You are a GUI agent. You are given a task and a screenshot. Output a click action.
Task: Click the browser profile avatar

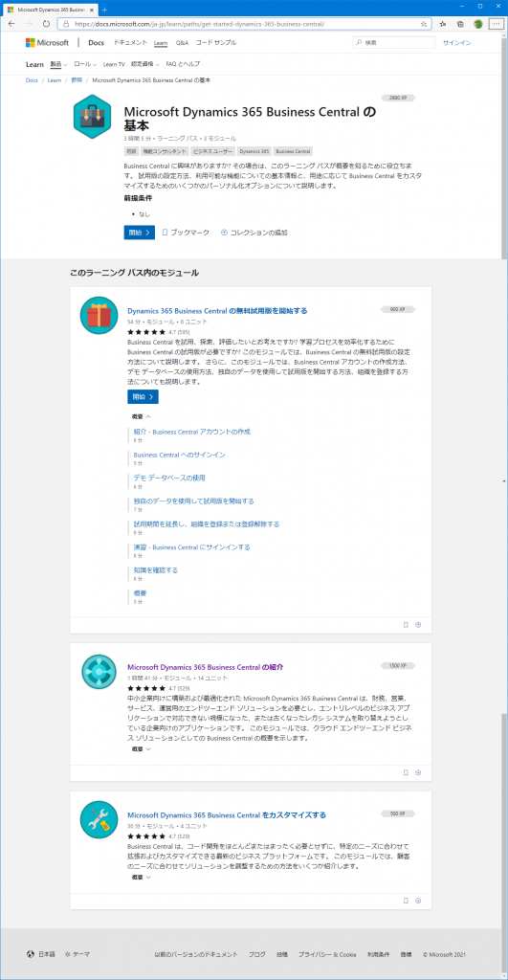[478, 24]
